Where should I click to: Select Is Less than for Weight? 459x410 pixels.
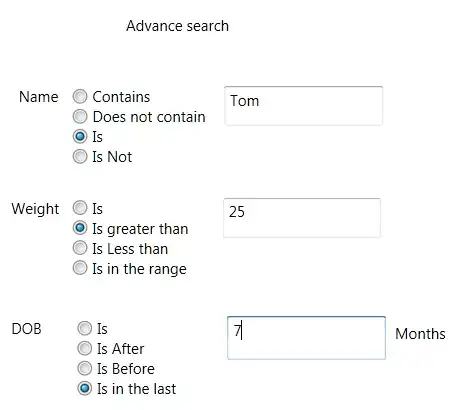click(80, 248)
